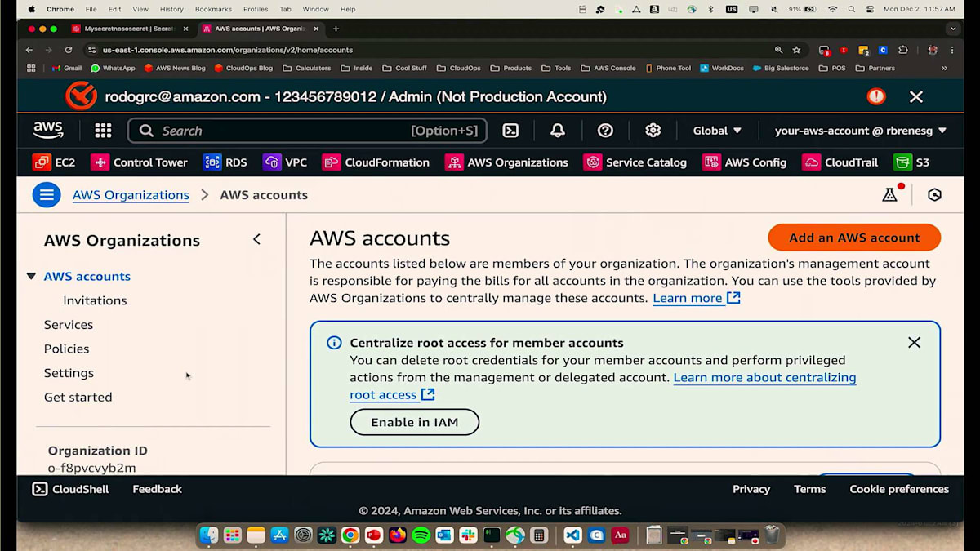The image size is (980, 551).
Task: Open Visual Studio Code in the Dock
Action: pos(572,535)
